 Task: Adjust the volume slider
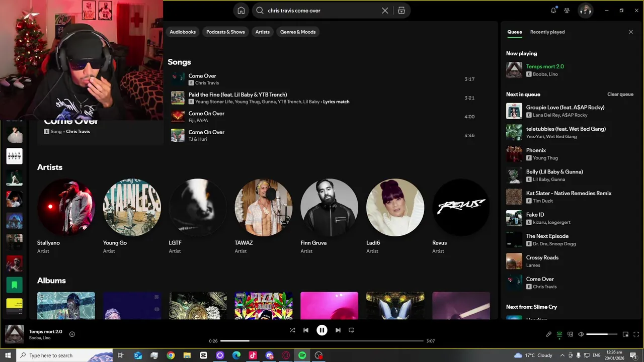602,334
